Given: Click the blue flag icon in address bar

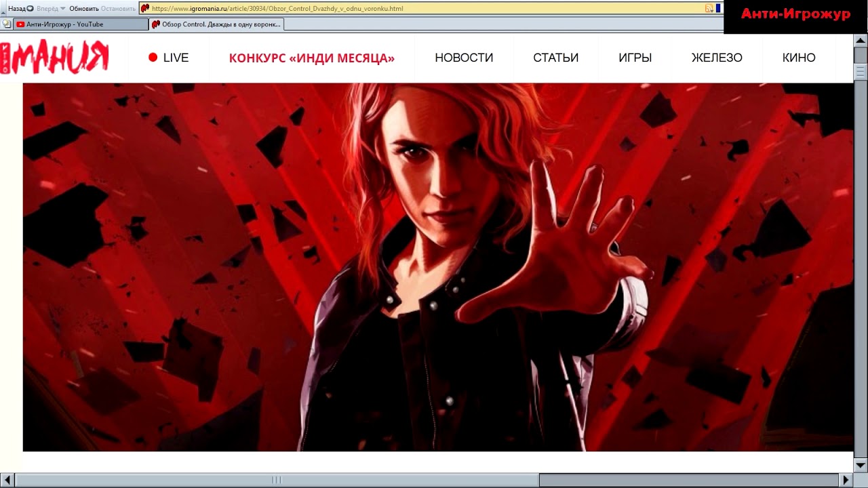Looking at the screenshot, I should click(718, 8).
